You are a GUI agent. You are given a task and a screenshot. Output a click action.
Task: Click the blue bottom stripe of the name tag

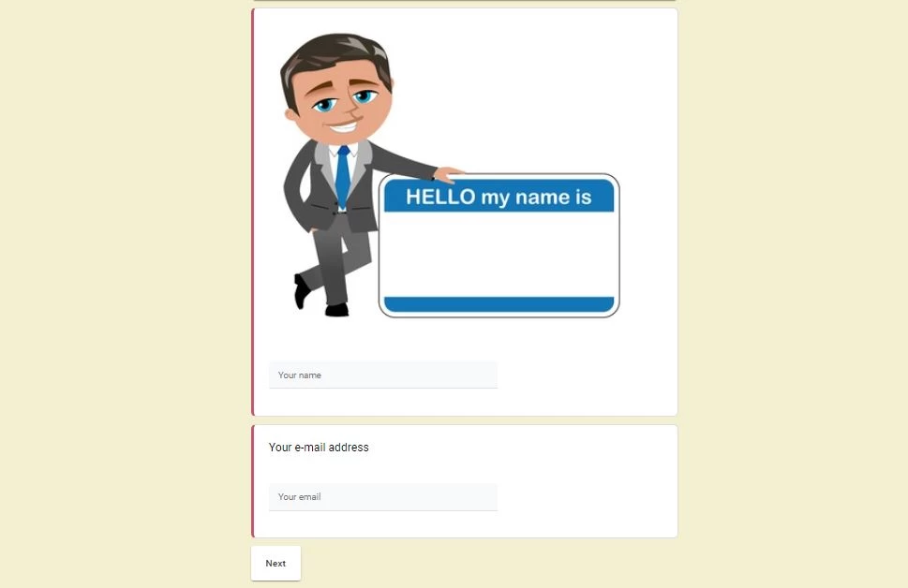pyautogui.click(x=499, y=304)
